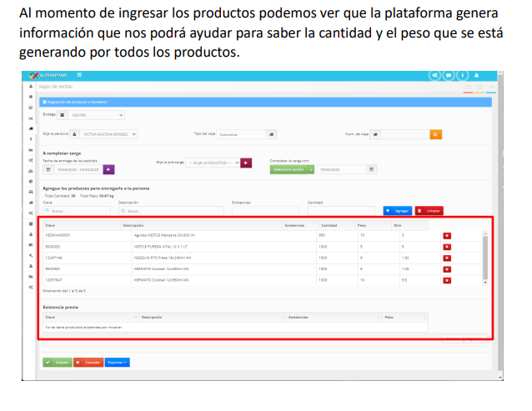Screen dimensions: 532x411
Task: Expand the Elija la solicitud pre-carga dropdown
Action: [213, 163]
